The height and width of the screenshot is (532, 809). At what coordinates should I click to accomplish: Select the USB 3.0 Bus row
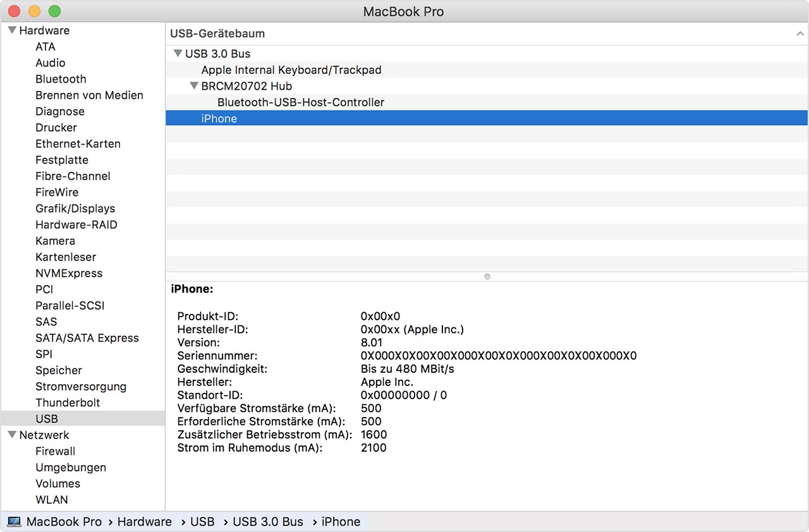point(487,54)
